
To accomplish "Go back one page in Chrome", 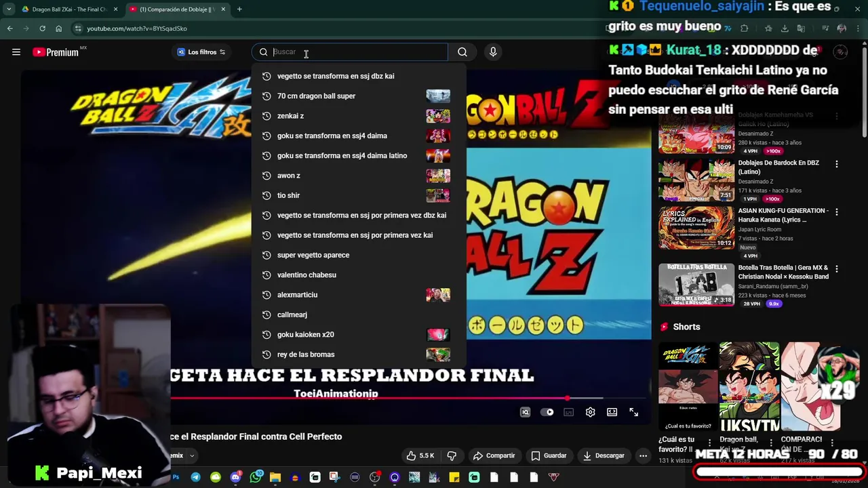I will click(x=9, y=28).
